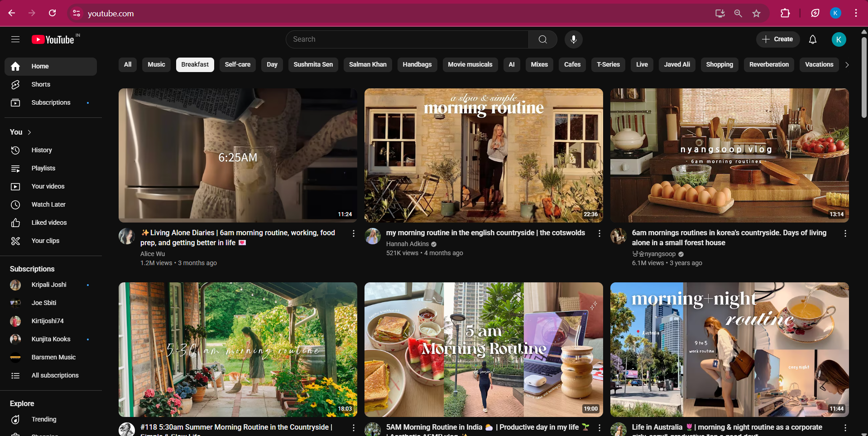Click the search magnifier button
The image size is (868, 436).
point(542,39)
